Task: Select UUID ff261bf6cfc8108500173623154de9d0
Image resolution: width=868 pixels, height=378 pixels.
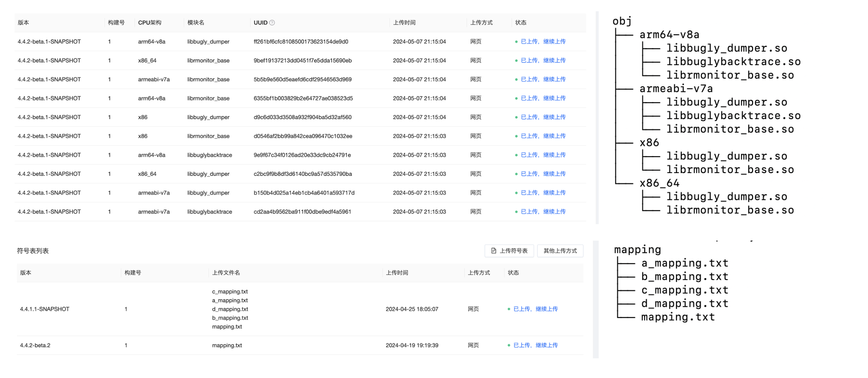Action: pos(301,42)
